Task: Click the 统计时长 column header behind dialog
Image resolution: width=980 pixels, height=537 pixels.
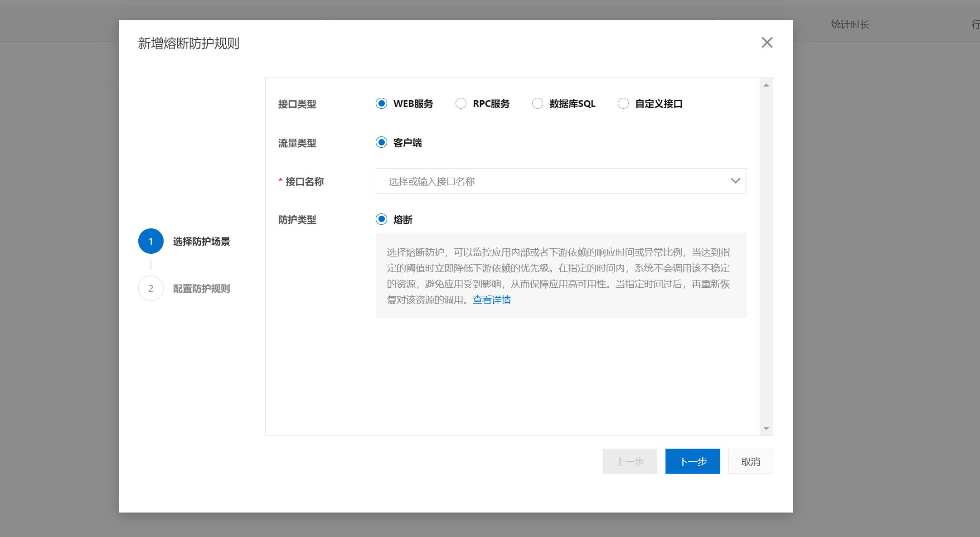Action: click(850, 24)
